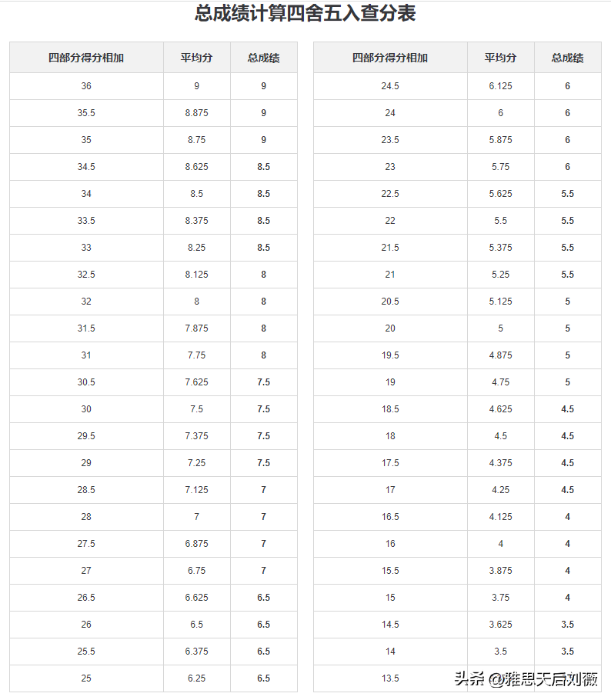Image resolution: width=611 pixels, height=700 pixels.
Task: Click the average cell 6.375
Action: (196, 652)
